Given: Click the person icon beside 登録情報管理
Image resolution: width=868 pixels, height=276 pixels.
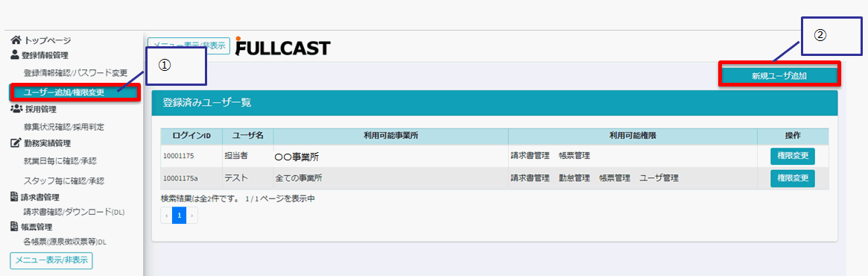Looking at the screenshot, I should coord(16,54).
